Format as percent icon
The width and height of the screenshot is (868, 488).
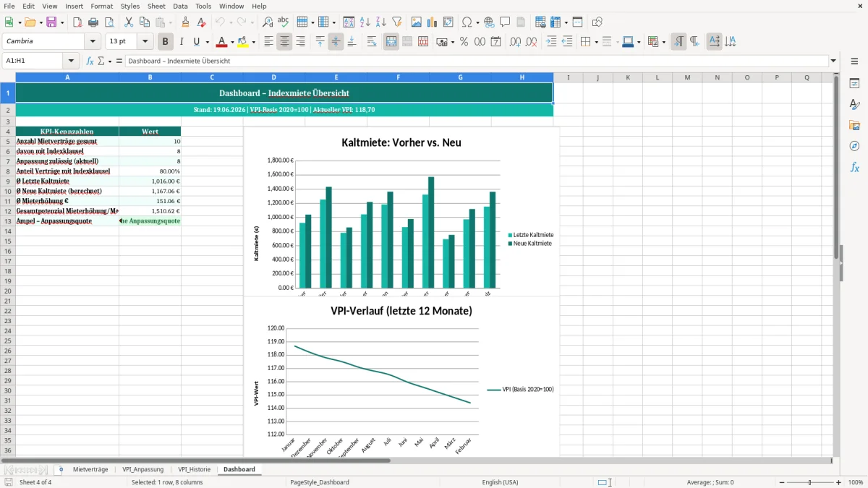(x=464, y=42)
